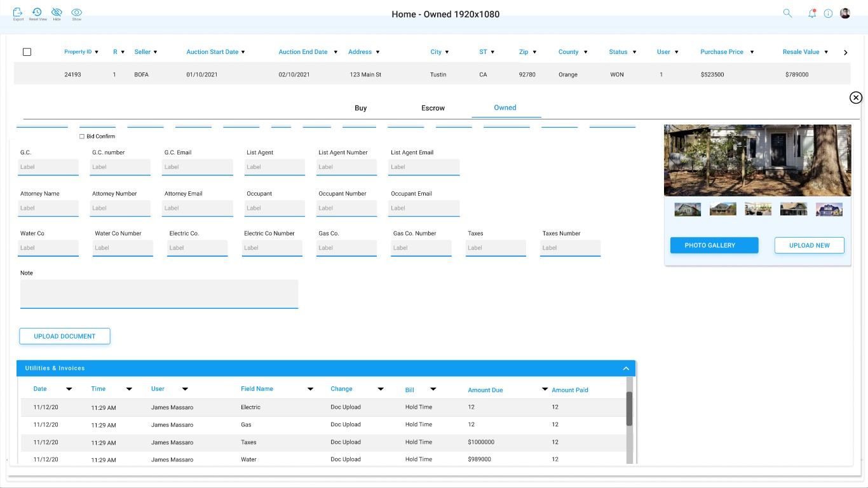
Task: Open Status column dropdown
Action: click(634, 52)
